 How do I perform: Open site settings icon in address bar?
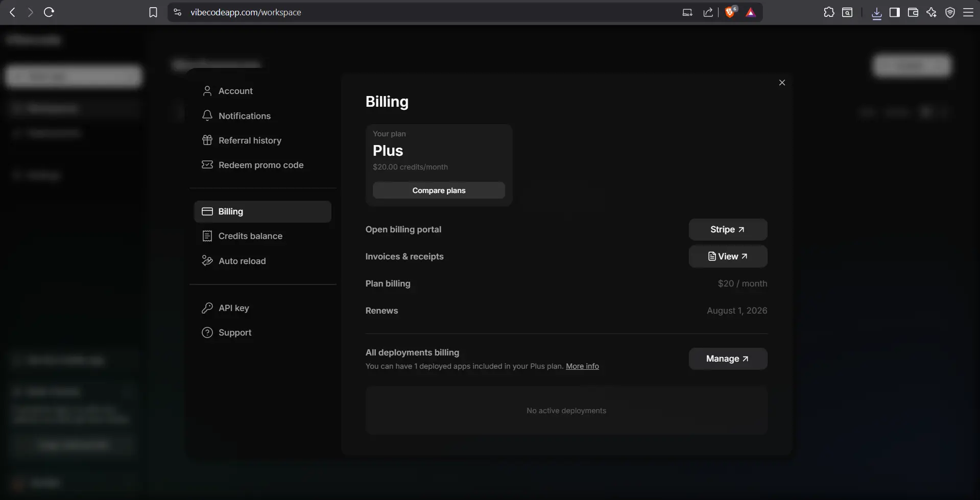(x=178, y=12)
